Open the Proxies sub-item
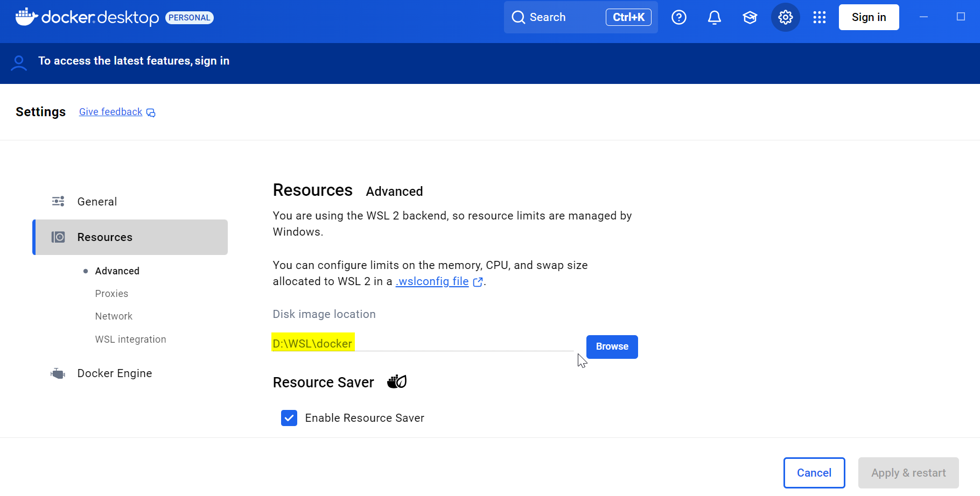Viewport: 980px width, 496px height. tap(111, 294)
